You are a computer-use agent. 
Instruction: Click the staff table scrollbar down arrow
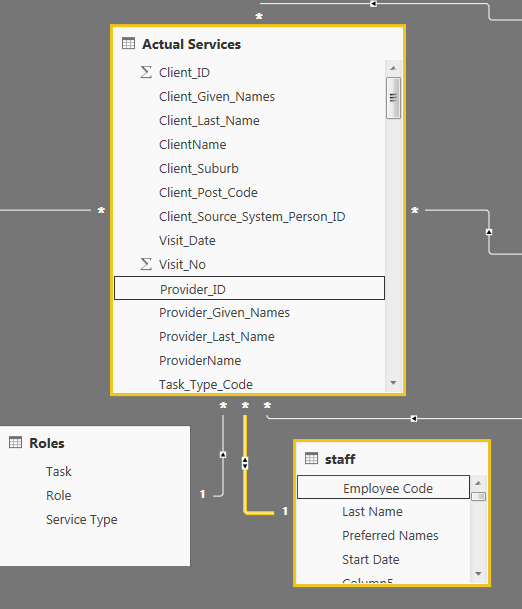[x=478, y=574]
